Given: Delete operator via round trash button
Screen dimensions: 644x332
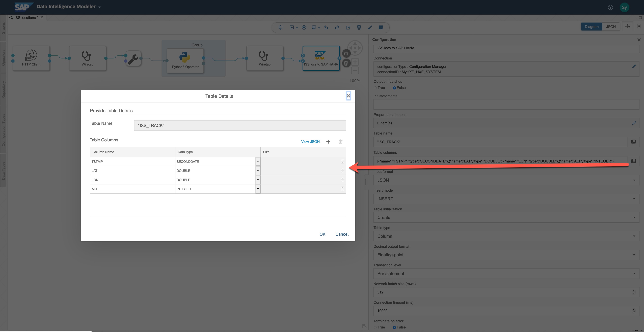Looking at the screenshot, I should [346, 63].
